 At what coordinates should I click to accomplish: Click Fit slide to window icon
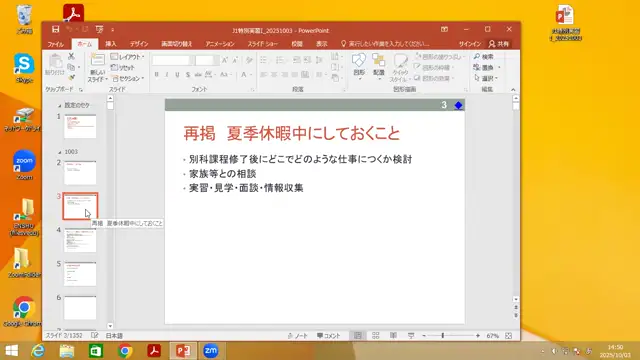[509, 336]
